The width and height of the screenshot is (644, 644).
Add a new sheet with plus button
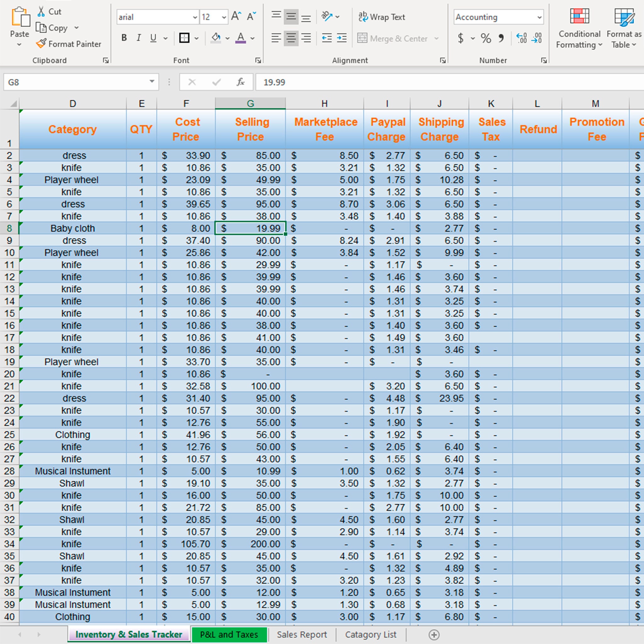pos(434,635)
